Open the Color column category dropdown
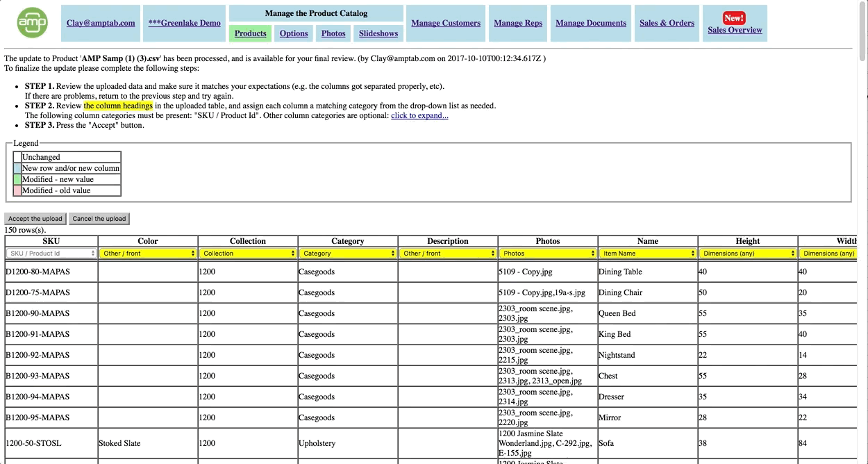868x464 pixels. point(148,254)
